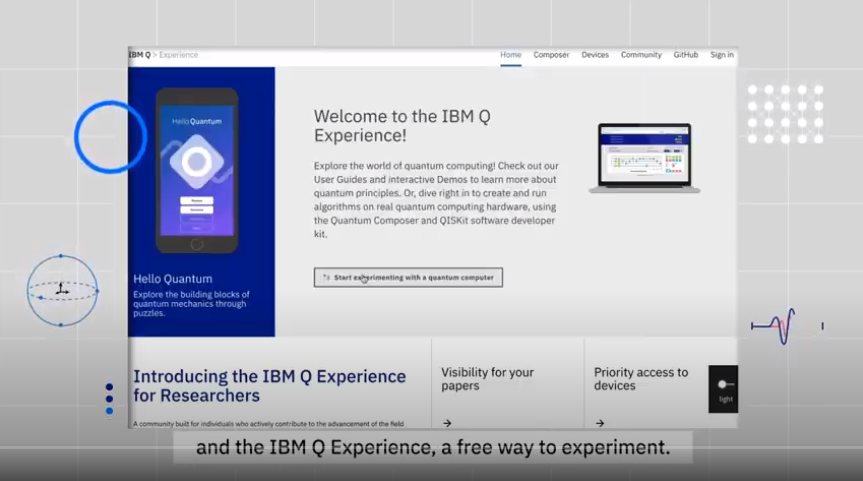863x481 pixels.
Task: Click arrow under Visibility for your papers
Action: [447, 423]
